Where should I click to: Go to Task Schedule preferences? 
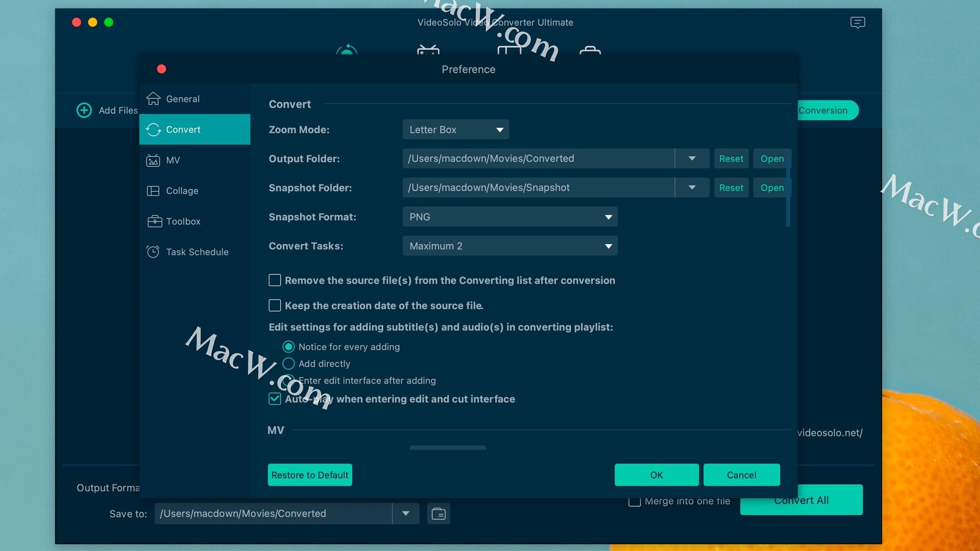point(194,252)
